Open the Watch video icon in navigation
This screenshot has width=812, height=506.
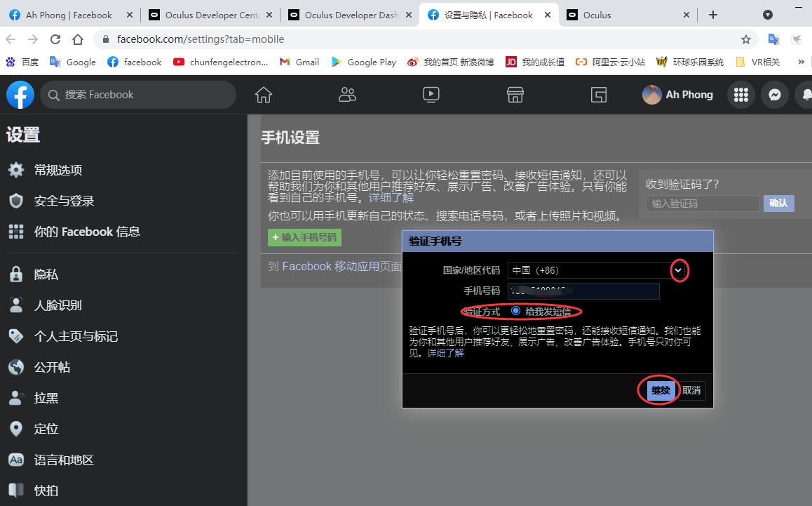[x=431, y=95]
